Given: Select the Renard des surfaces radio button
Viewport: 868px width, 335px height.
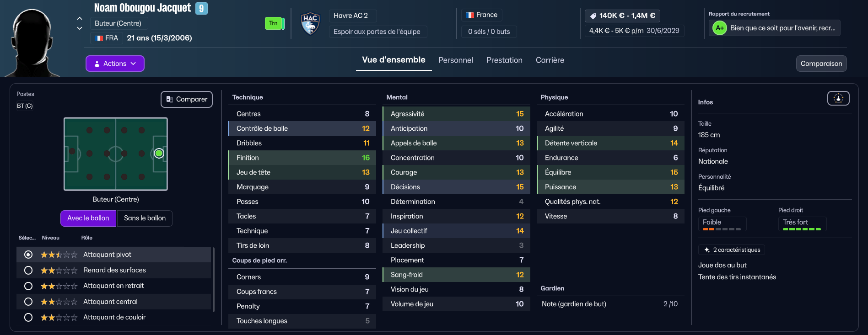Looking at the screenshot, I should click(28, 270).
